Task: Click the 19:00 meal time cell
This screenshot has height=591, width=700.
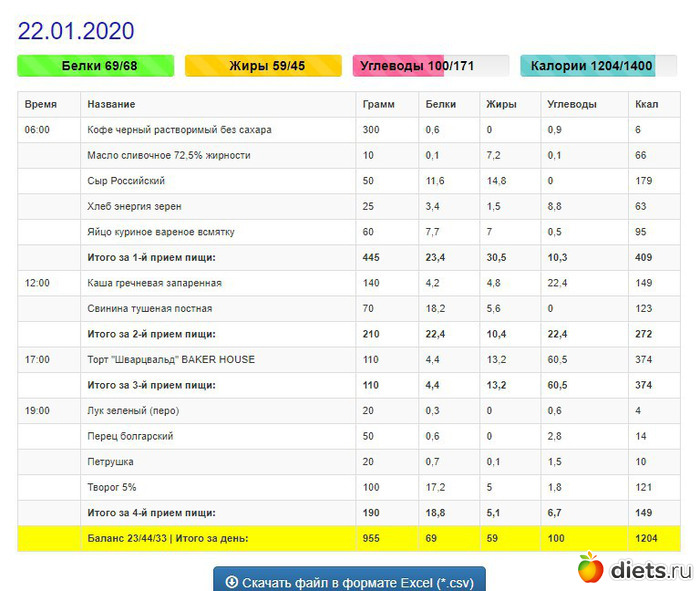Action: click(x=38, y=411)
